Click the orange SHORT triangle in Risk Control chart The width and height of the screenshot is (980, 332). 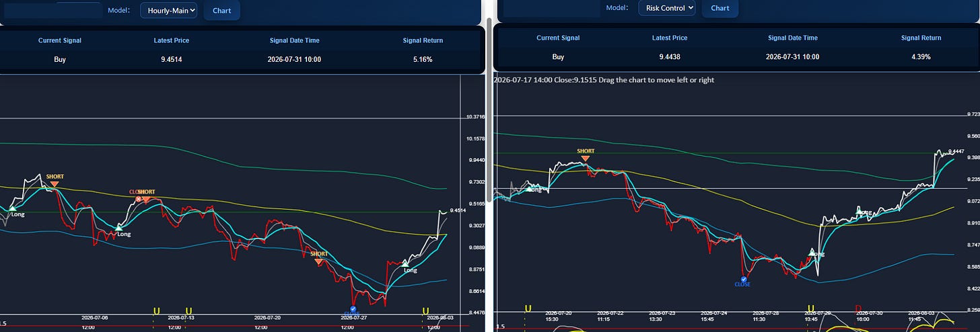click(x=586, y=159)
